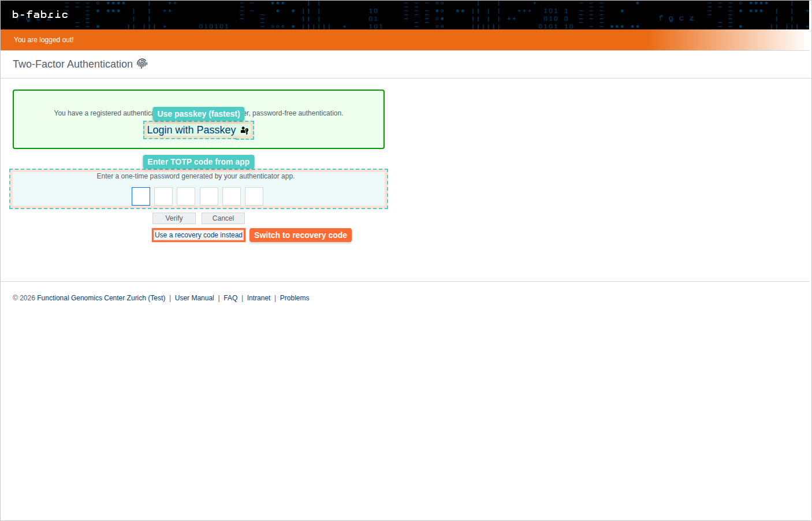
Task: Click the fingerprint icon beside Two-Factor Authentication
Action: click(x=142, y=64)
